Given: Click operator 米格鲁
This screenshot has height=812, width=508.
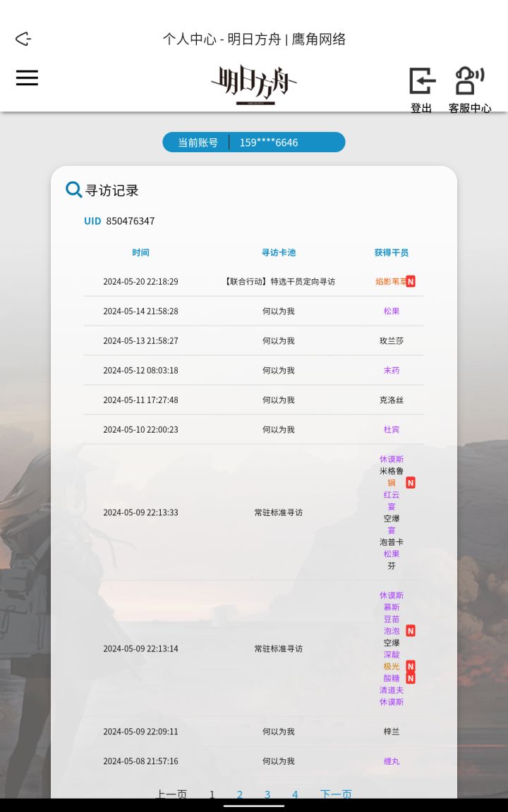Looking at the screenshot, I should pyautogui.click(x=392, y=471).
